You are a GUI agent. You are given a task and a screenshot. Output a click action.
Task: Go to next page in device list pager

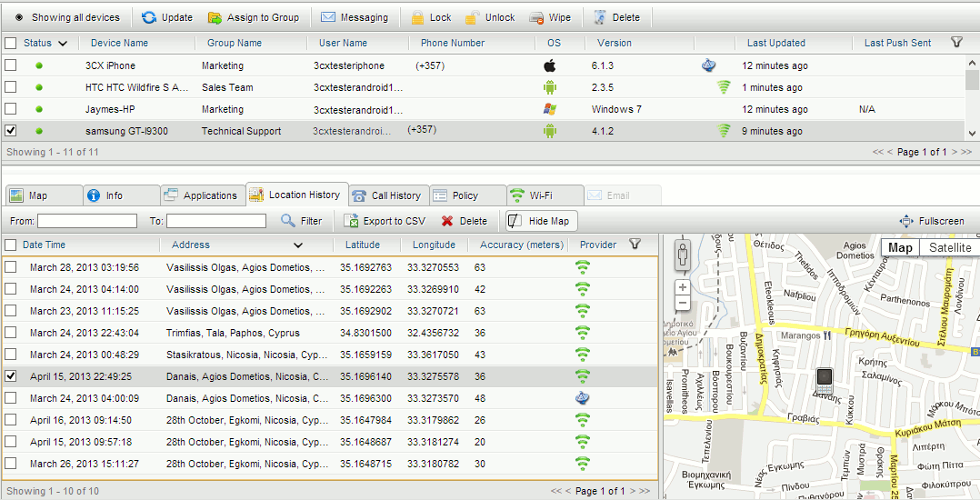tap(955, 152)
